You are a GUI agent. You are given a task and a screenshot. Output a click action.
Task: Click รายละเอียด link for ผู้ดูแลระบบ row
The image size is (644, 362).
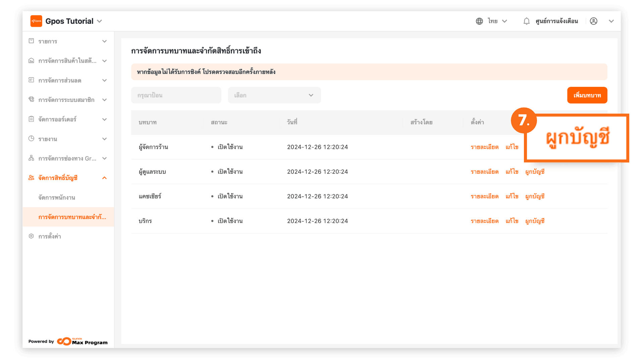484,172
